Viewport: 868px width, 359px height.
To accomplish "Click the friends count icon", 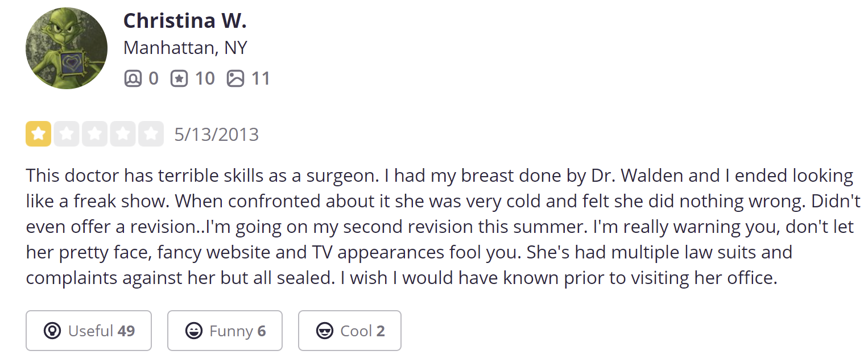I will coord(133,78).
